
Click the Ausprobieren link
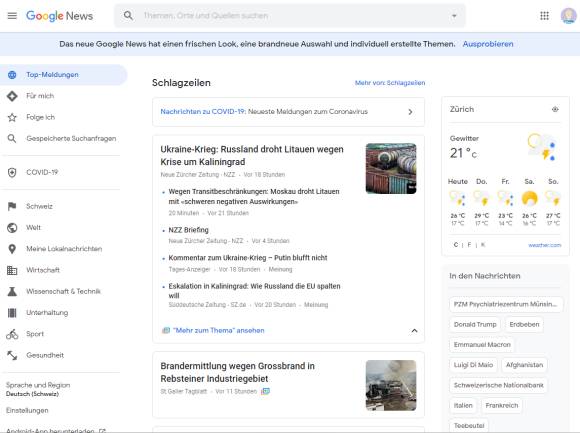pos(488,44)
